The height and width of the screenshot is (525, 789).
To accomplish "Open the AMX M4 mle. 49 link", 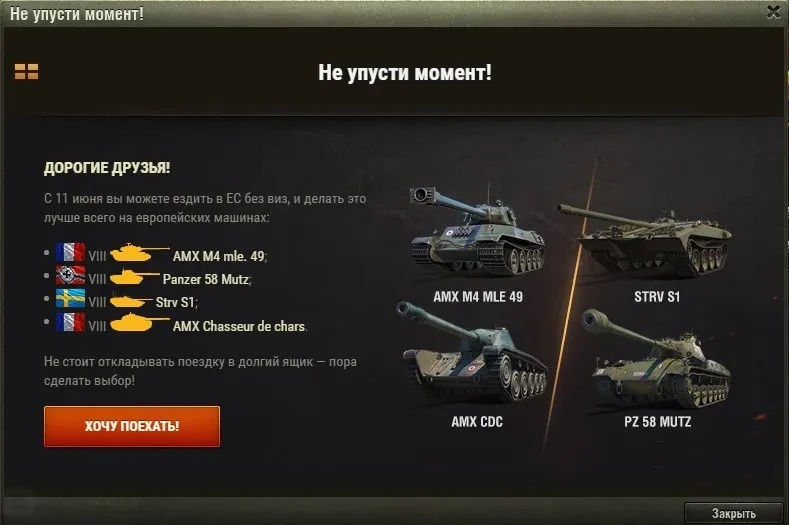I will (219, 256).
